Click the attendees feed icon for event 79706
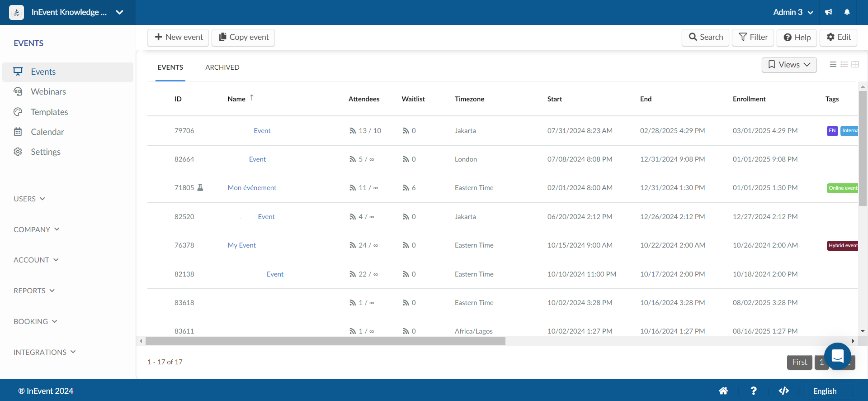Viewport: 868px width, 401px height. point(353,131)
